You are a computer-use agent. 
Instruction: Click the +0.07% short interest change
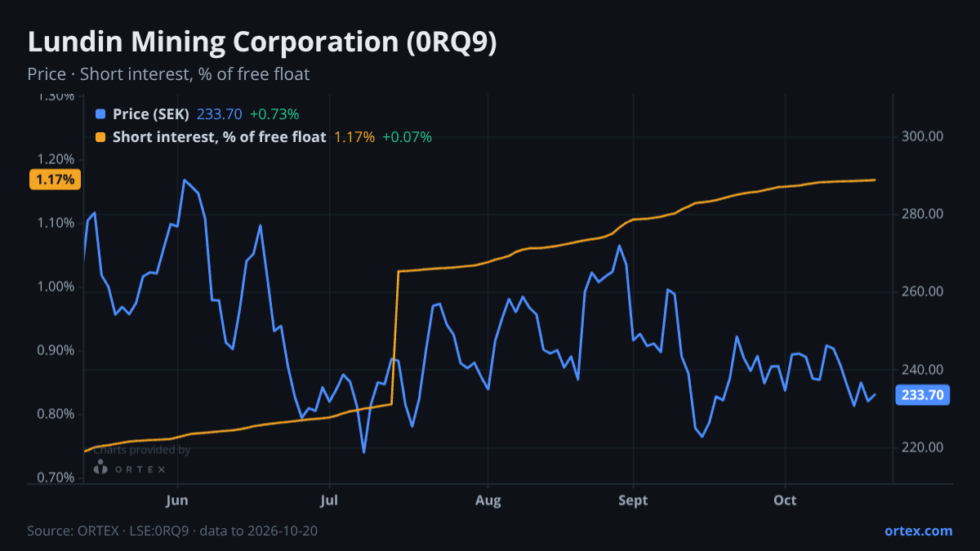click(x=407, y=137)
